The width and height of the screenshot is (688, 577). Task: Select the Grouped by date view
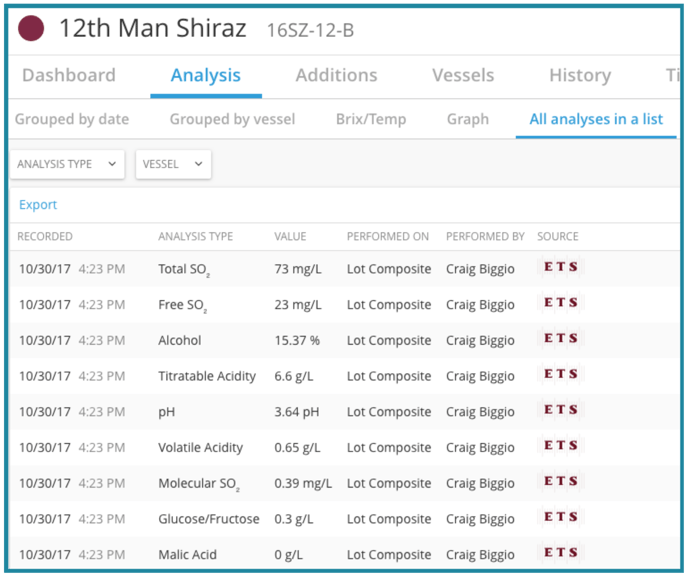(x=72, y=119)
